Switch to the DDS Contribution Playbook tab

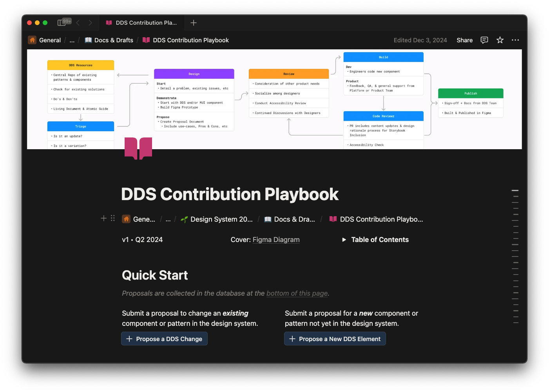(142, 23)
